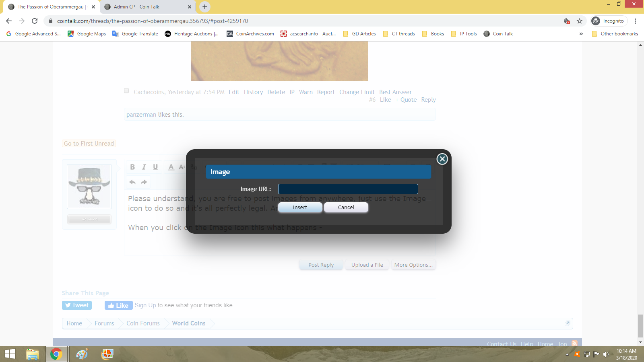Screen dimensions: 644x362
Task: Redo edit in the reply editor
Action: tap(144, 182)
